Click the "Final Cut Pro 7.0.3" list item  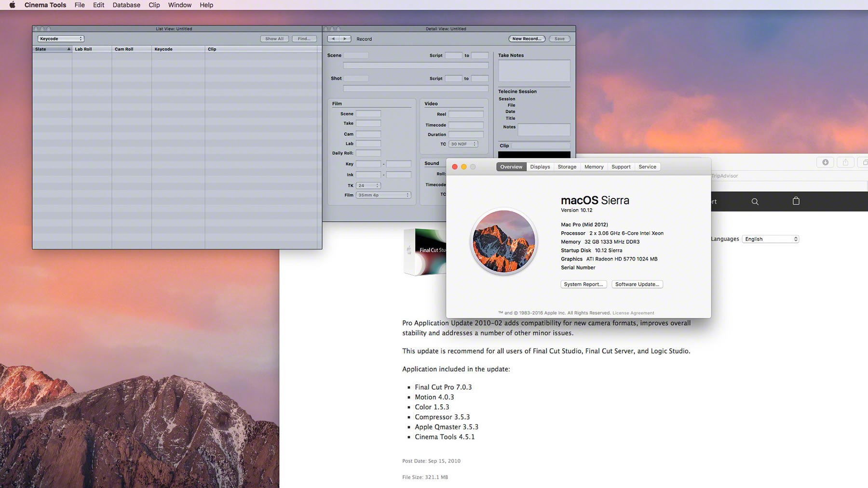pyautogui.click(x=443, y=387)
